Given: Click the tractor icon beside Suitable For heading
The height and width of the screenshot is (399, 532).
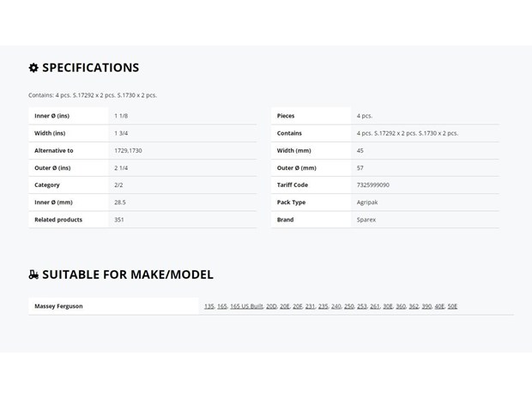Looking at the screenshot, I should [33, 275].
